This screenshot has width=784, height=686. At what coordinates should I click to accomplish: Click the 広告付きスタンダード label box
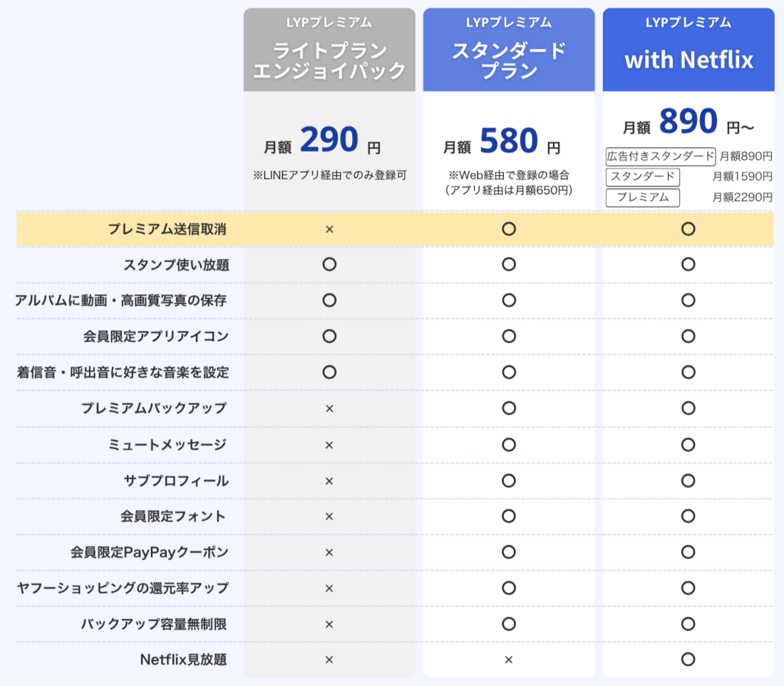[661, 157]
